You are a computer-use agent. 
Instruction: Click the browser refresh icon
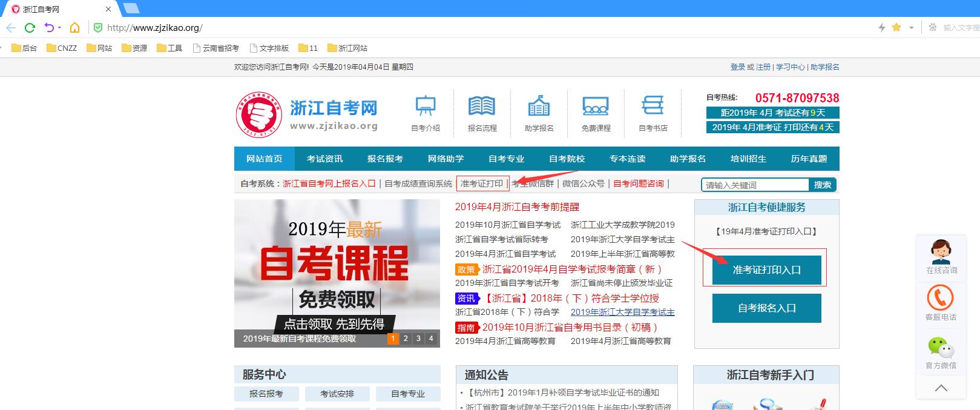pos(30,28)
